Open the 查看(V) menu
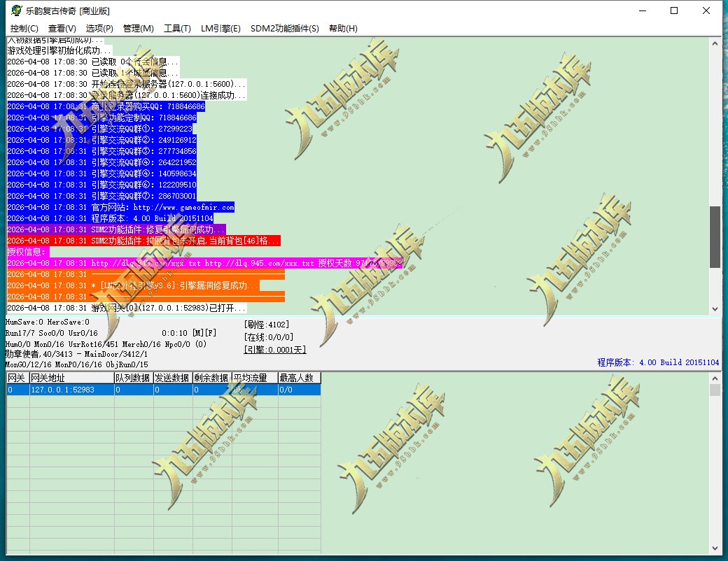The image size is (728, 561). point(62,28)
